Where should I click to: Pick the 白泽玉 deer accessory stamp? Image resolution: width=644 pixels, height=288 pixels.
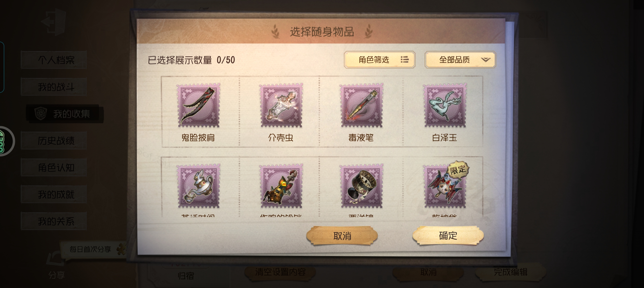click(x=445, y=105)
